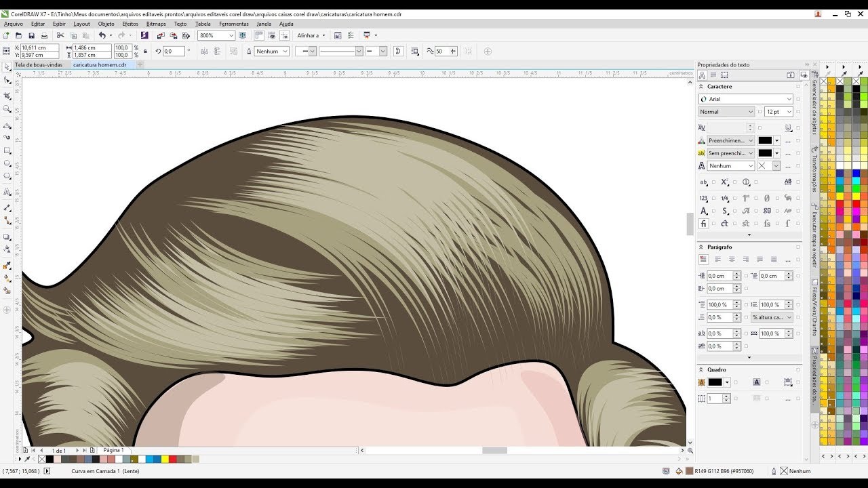Image resolution: width=868 pixels, height=488 pixels.
Task: Toggle the no-color X swatch in palette strip
Action: pos(42,459)
